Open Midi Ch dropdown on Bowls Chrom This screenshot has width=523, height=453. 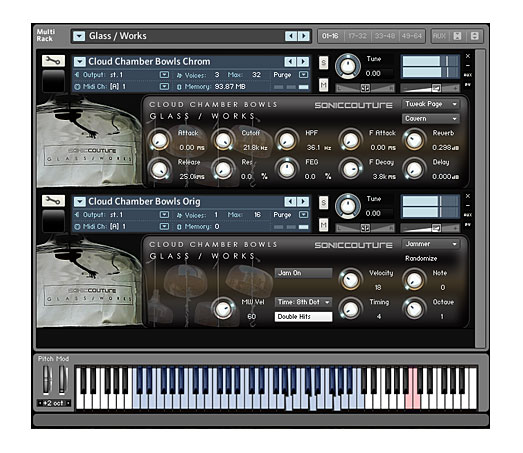tap(164, 87)
